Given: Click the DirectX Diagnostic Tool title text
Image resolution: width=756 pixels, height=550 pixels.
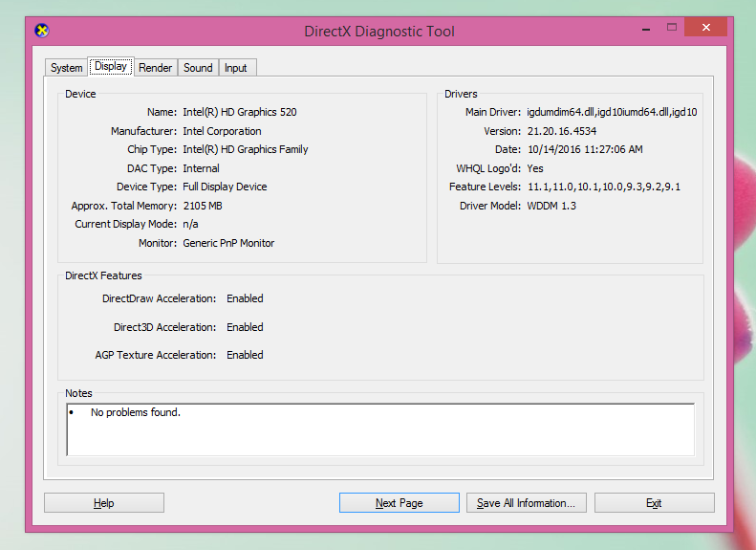Looking at the screenshot, I should (379, 31).
